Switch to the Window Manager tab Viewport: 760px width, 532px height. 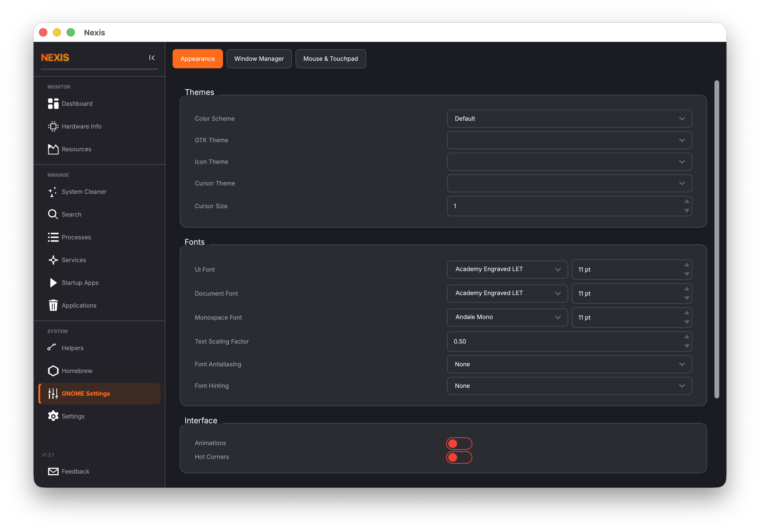coord(259,58)
